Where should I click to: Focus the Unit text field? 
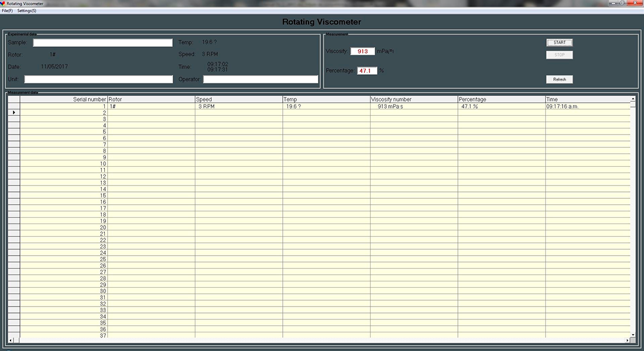pos(98,80)
